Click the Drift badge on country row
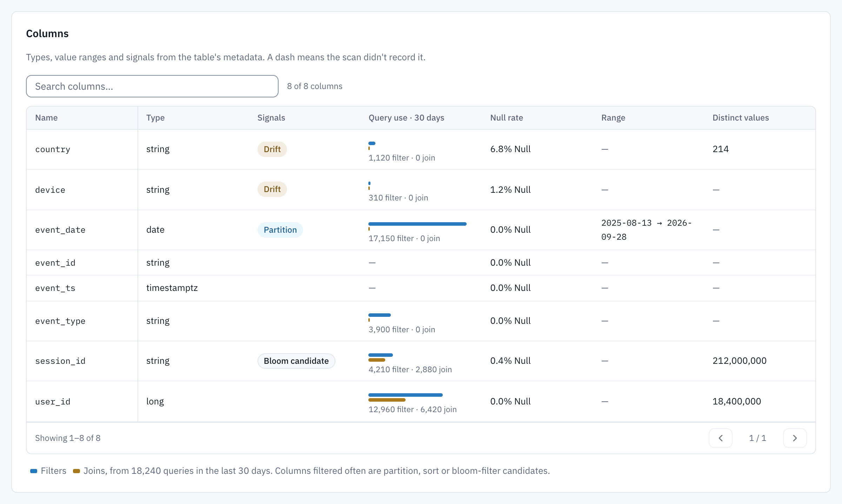The image size is (842, 504). (272, 149)
